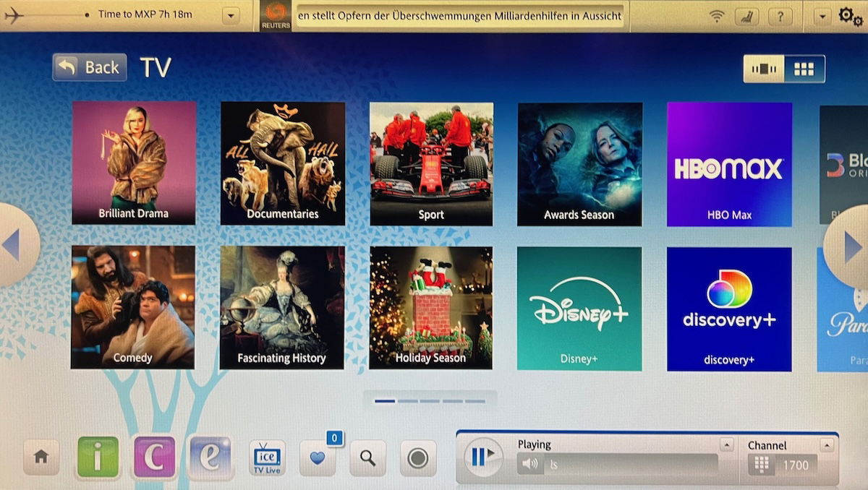Image resolution: width=868 pixels, height=490 pixels.
Task: Click the bar beside the speaker icon
Action: [x=632, y=465]
